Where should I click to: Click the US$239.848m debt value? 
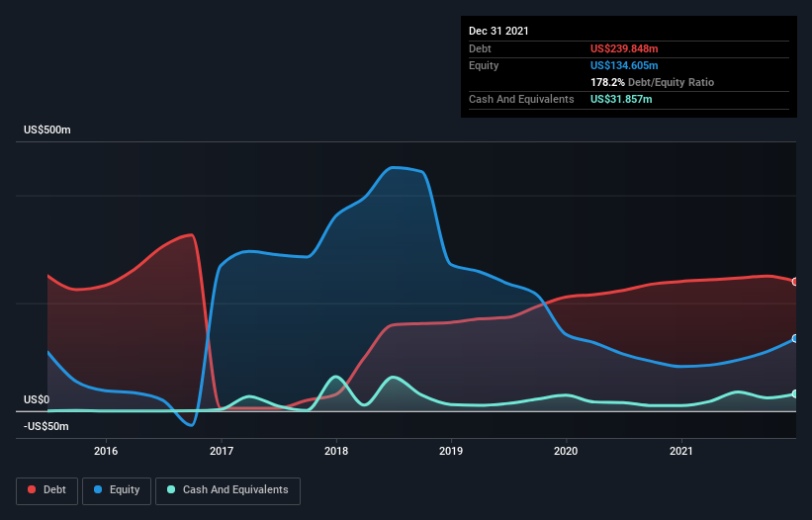tap(624, 48)
